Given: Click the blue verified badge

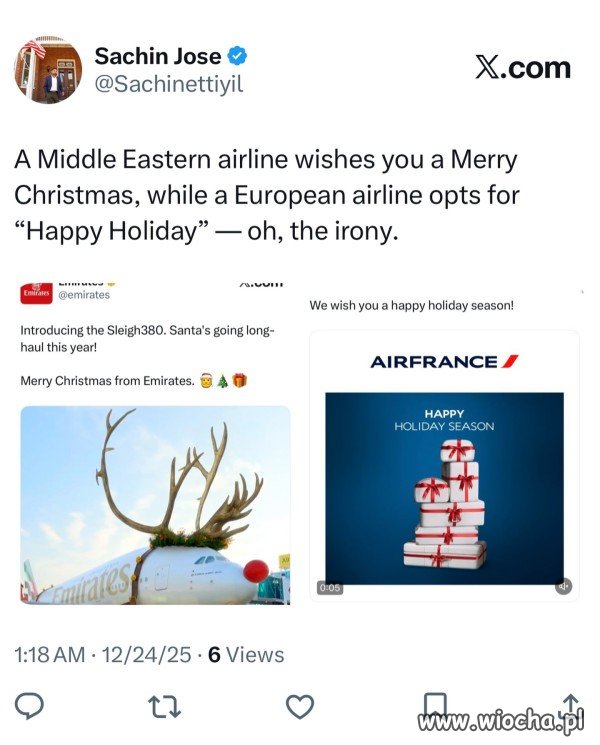Looking at the screenshot, I should 240,55.
